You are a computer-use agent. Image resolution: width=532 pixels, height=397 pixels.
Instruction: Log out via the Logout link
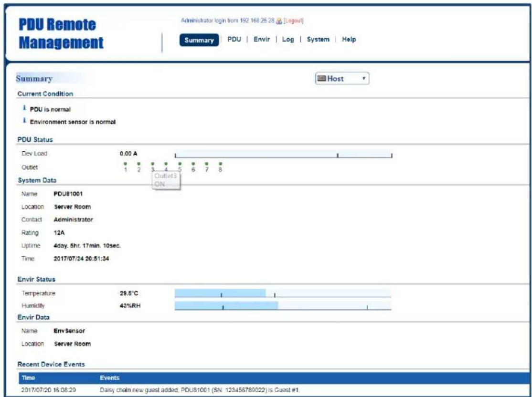(x=294, y=21)
